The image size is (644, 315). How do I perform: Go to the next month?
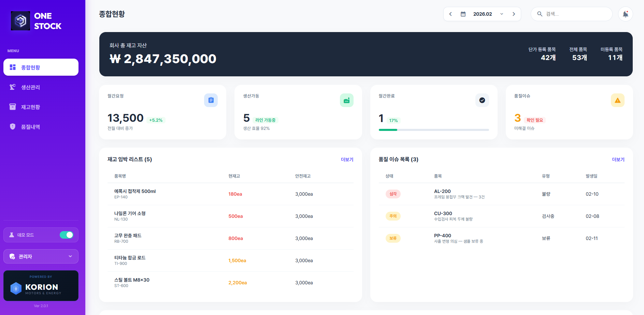point(514,14)
